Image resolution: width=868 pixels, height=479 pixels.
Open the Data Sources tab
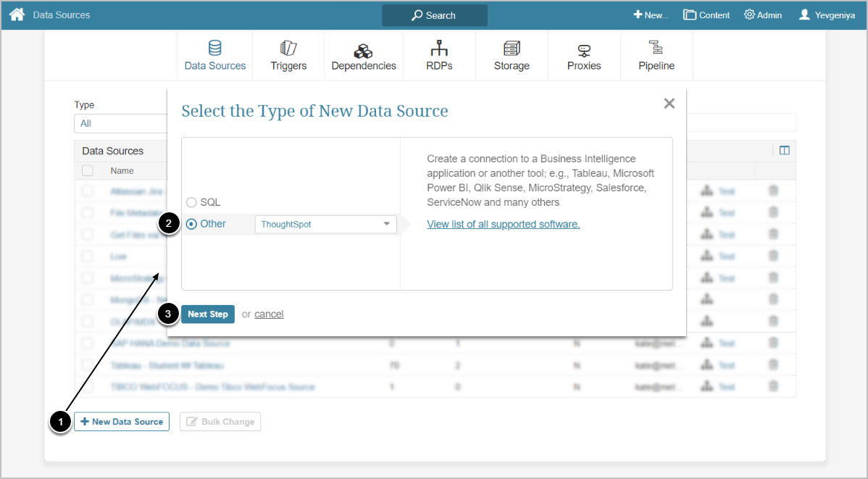click(215, 56)
